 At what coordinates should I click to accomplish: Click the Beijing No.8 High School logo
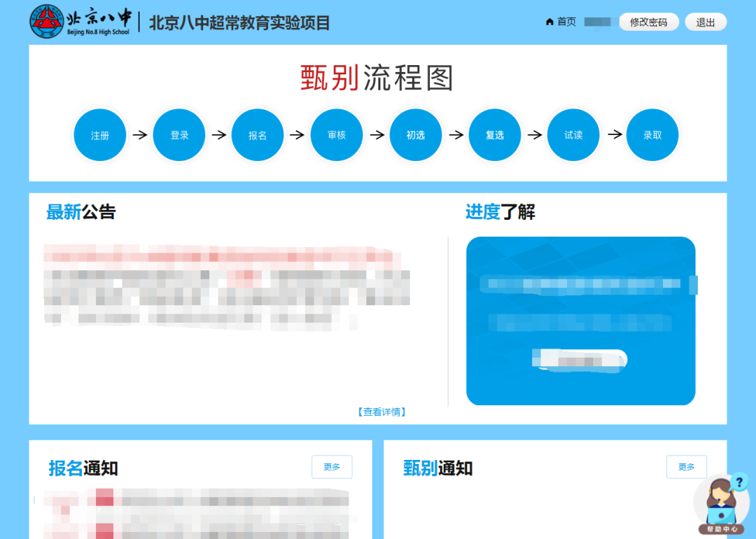[80, 22]
